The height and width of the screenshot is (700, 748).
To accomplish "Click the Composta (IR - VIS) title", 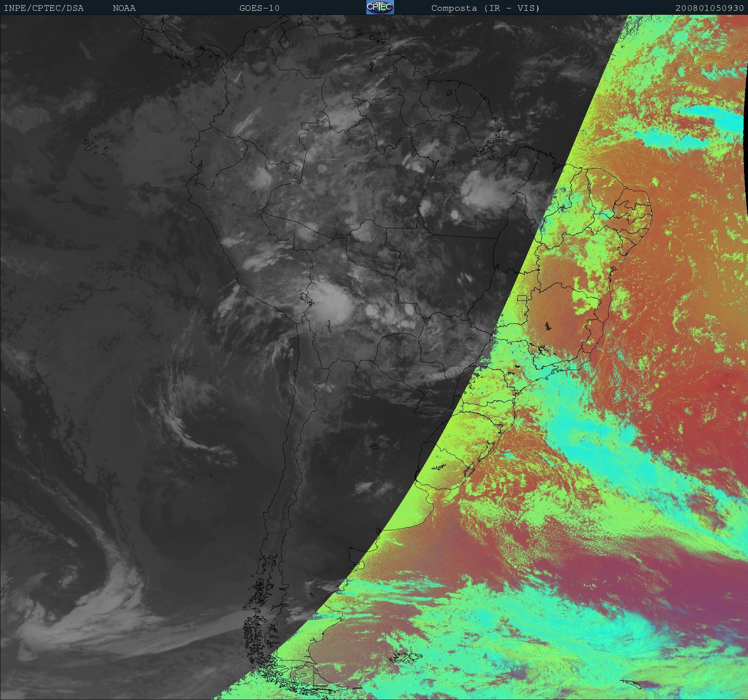I will pyautogui.click(x=486, y=8).
